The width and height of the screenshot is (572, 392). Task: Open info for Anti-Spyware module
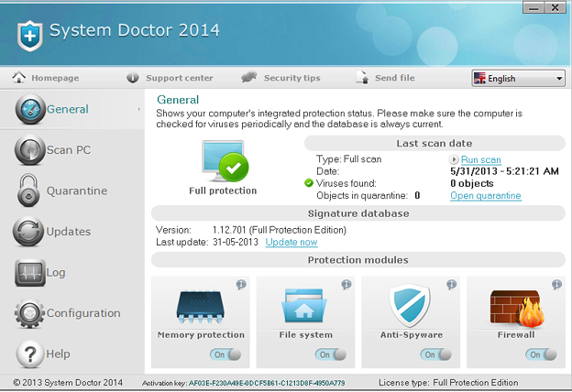(x=451, y=284)
